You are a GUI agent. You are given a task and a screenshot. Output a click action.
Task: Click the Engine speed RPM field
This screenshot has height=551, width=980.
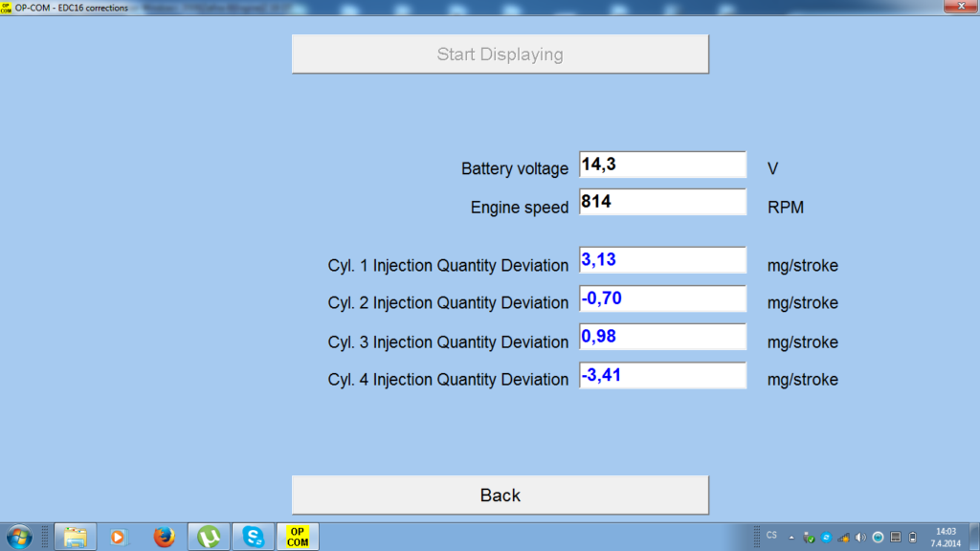[x=662, y=203]
